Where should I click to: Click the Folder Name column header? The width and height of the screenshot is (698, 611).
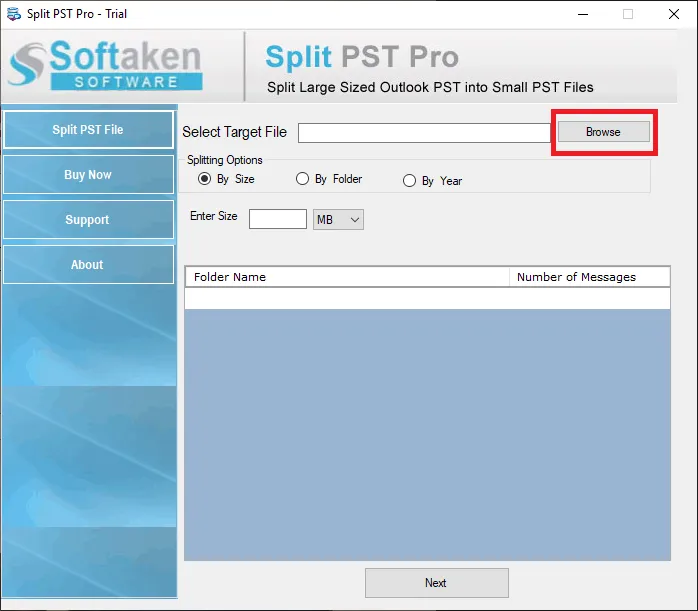click(x=347, y=277)
